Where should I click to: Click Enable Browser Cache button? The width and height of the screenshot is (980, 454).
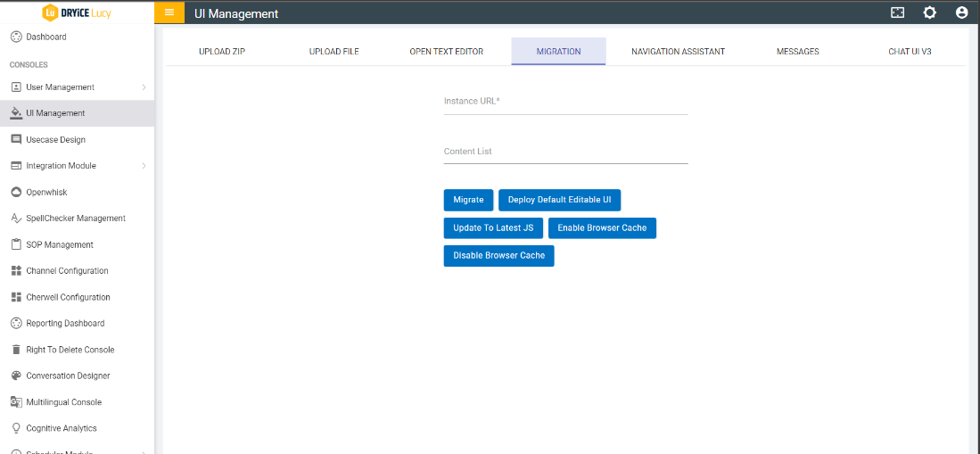coord(602,227)
